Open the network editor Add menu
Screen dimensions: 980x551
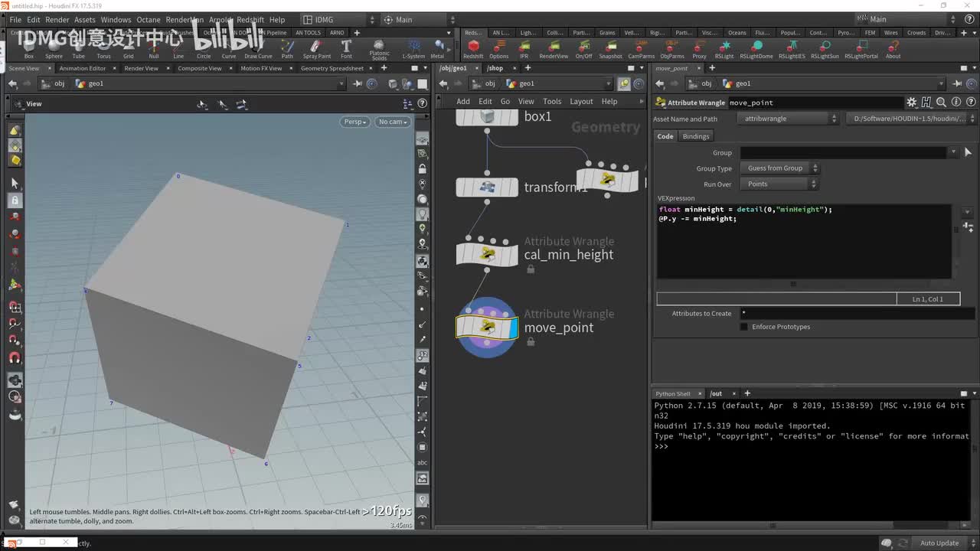[463, 101]
